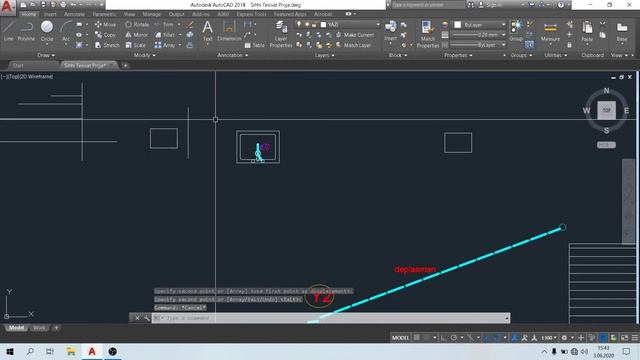Expand the Properties panel
The image size is (640, 360).
458,55
